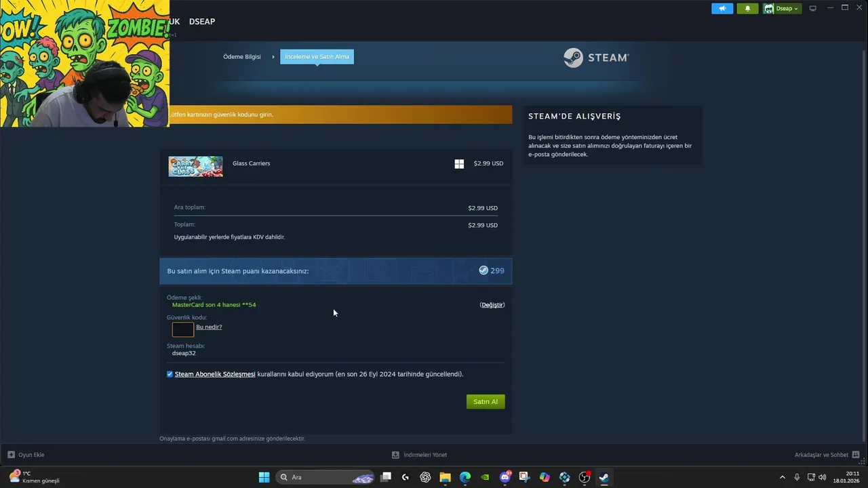The width and height of the screenshot is (868, 488).
Task: Change payment method via Değiştir link
Action: (x=492, y=305)
